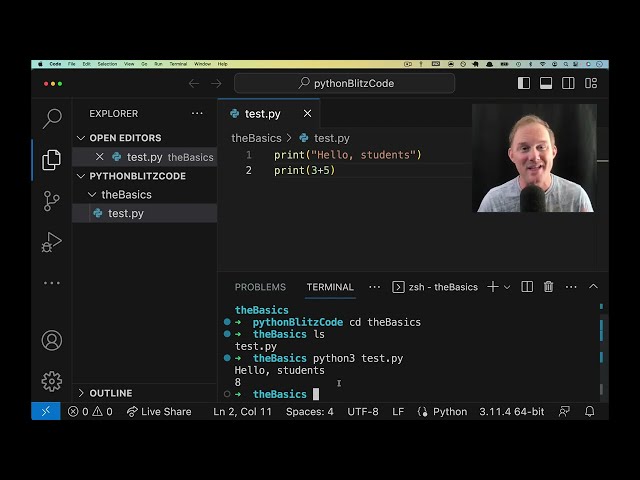Click Spaces: 4 indentation setting
Viewport: 640px width, 480px height.
click(309, 411)
